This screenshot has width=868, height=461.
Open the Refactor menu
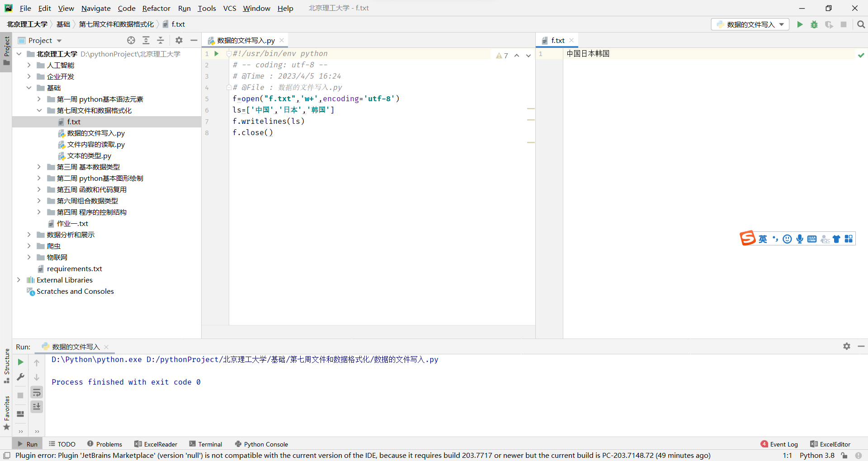(156, 8)
